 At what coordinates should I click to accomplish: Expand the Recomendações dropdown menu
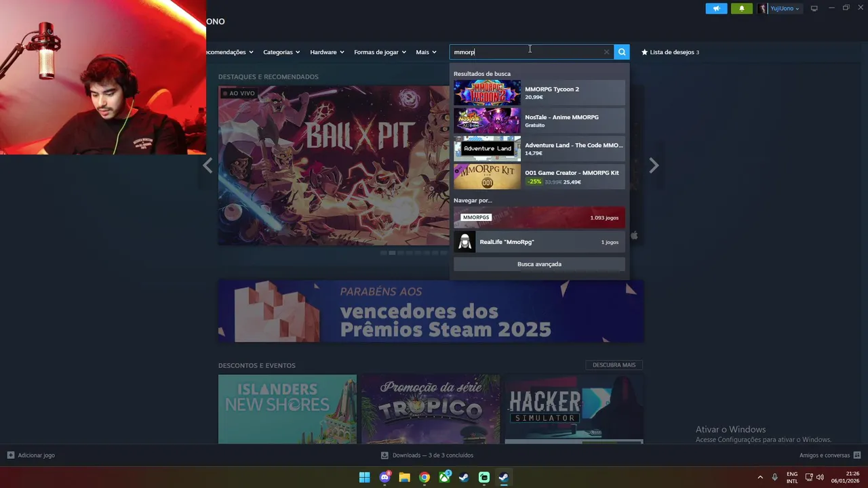230,52
